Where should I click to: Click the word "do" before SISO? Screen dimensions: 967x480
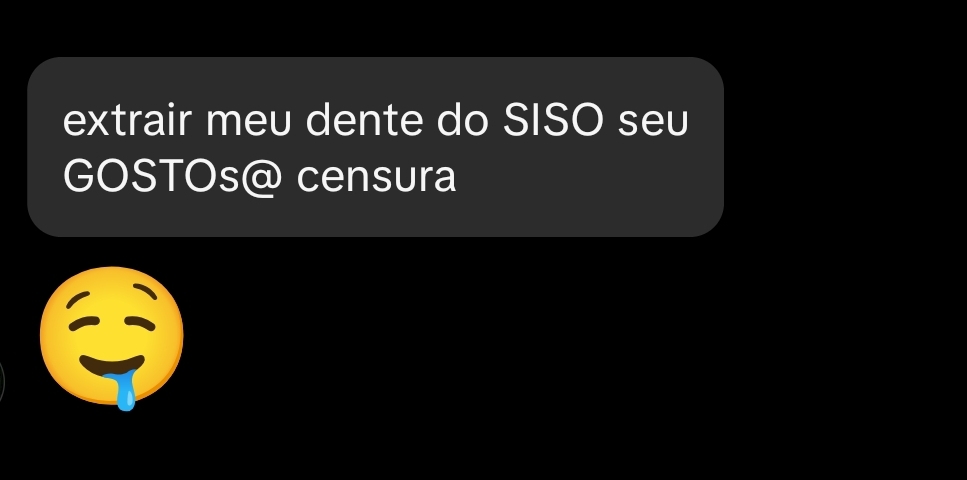pos(463,120)
